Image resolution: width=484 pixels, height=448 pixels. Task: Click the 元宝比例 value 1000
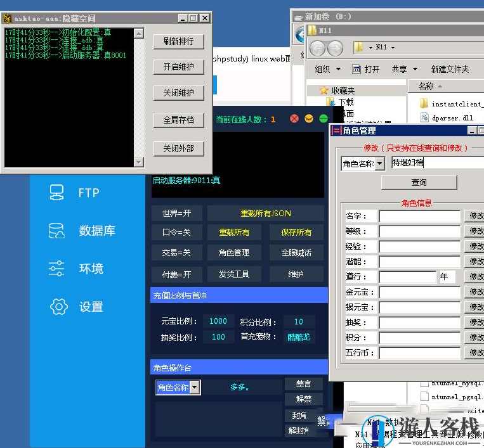(x=218, y=321)
